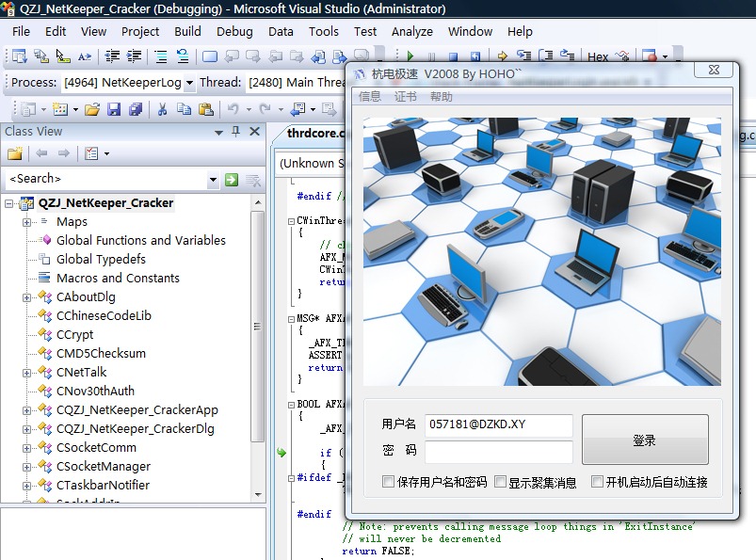
Task: Click the Save icon in toolbar
Action: [114, 109]
